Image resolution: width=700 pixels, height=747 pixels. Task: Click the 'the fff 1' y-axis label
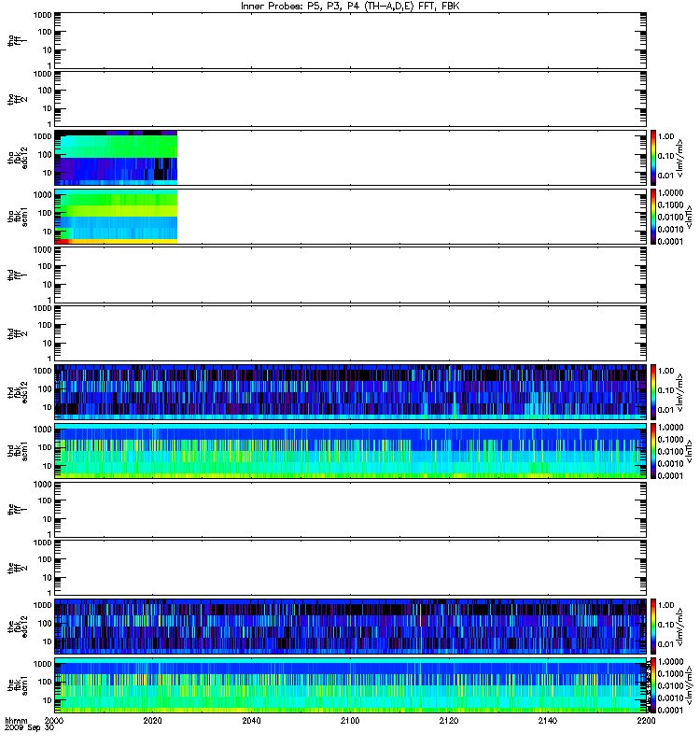pos(18,510)
